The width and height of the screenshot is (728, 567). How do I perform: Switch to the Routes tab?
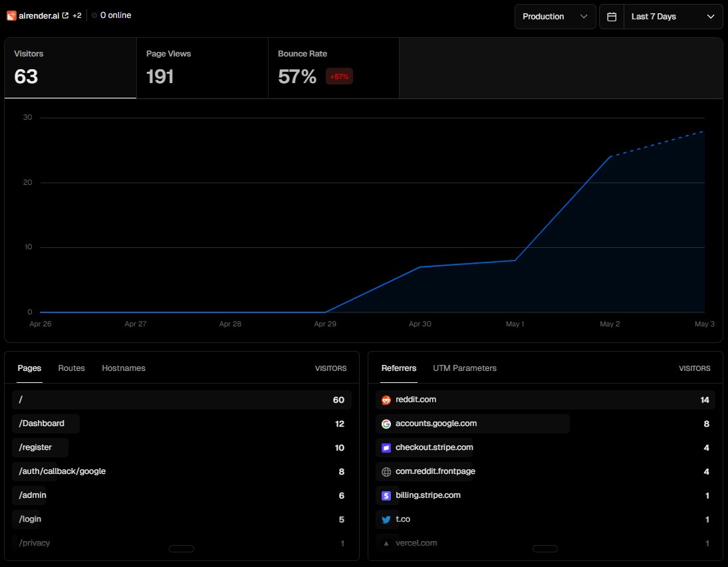72,368
